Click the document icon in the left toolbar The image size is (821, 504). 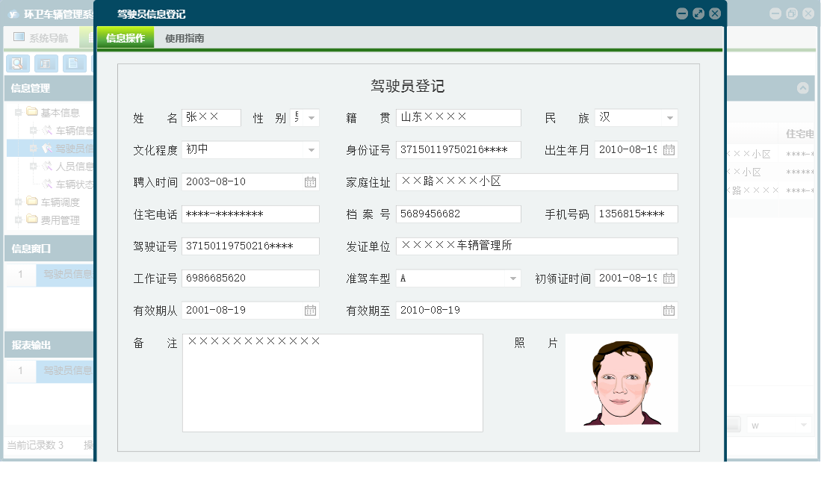[73, 63]
